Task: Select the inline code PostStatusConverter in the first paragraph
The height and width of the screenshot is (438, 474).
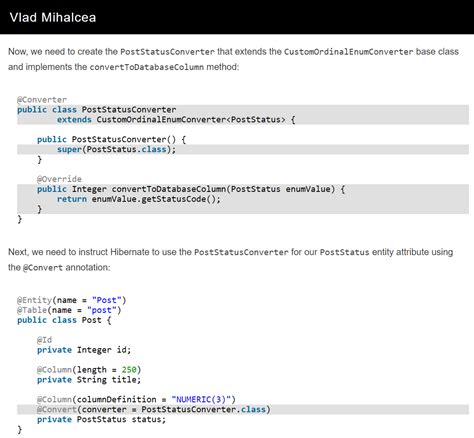Action: [167, 52]
